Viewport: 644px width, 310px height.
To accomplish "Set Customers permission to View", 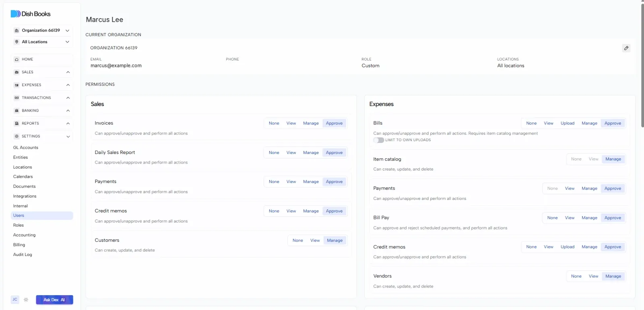I will (x=315, y=241).
